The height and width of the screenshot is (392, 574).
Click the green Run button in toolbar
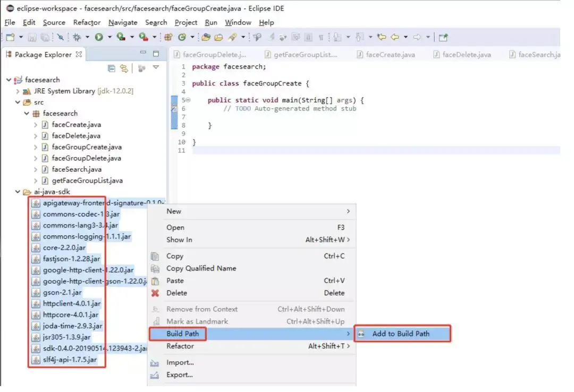99,37
